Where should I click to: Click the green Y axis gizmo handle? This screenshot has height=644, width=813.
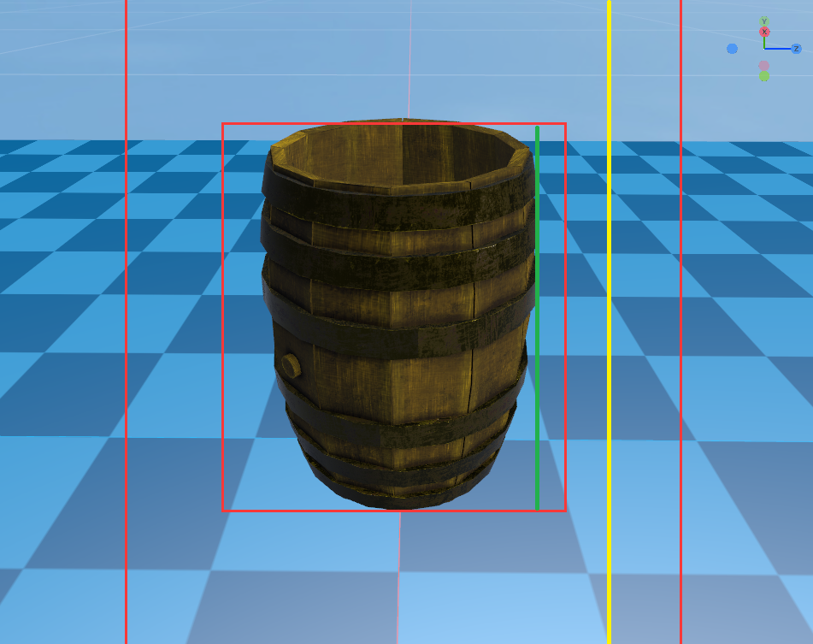point(764,22)
